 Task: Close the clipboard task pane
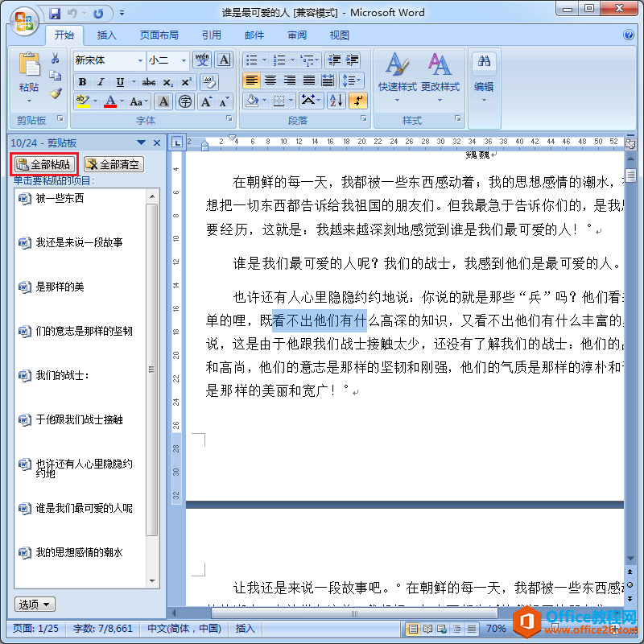pos(157,142)
